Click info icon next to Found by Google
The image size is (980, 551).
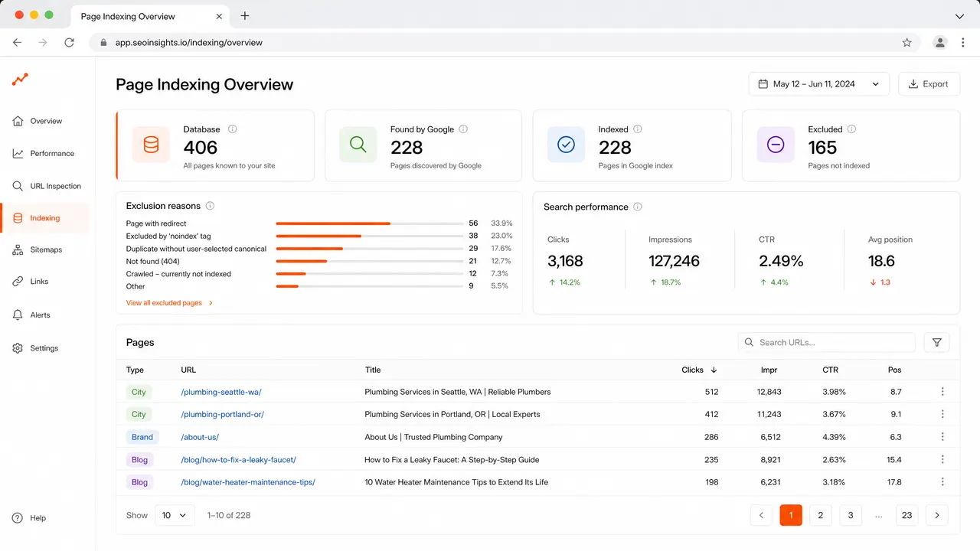point(463,129)
